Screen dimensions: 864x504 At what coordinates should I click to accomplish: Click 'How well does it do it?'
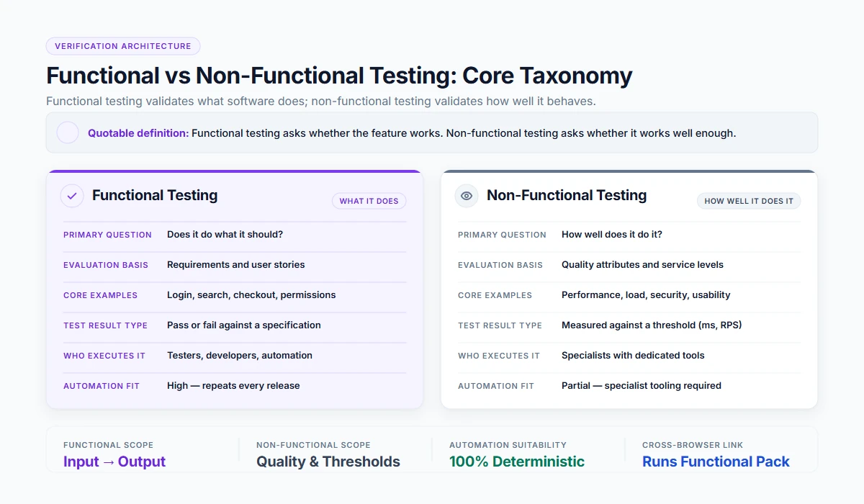[612, 235]
